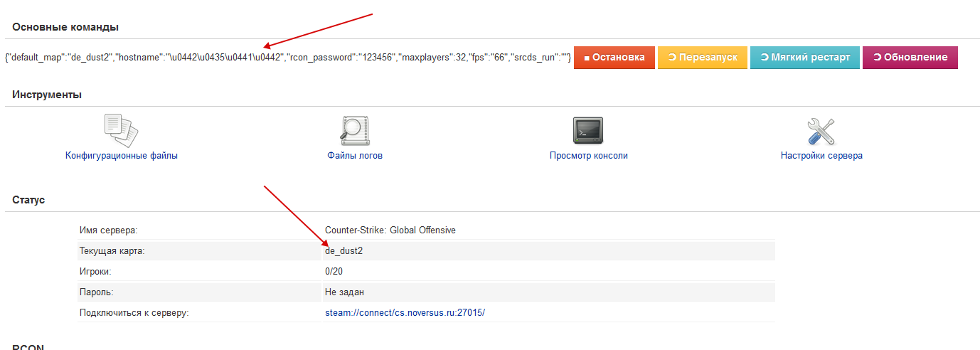Image resolution: width=980 pixels, height=350 pixels.
Task: Click the Статус section heading
Action: click(x=28, y=200)
